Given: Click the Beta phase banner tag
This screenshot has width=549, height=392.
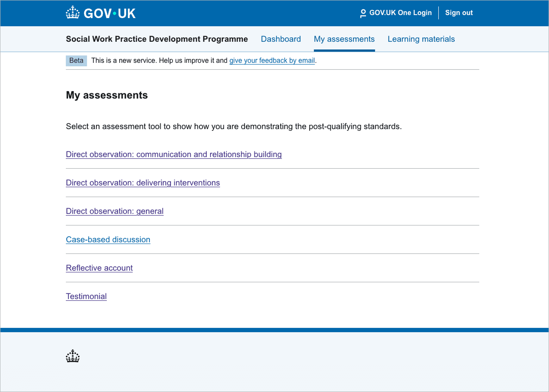Looking at the screenshot, I should 76,60.
